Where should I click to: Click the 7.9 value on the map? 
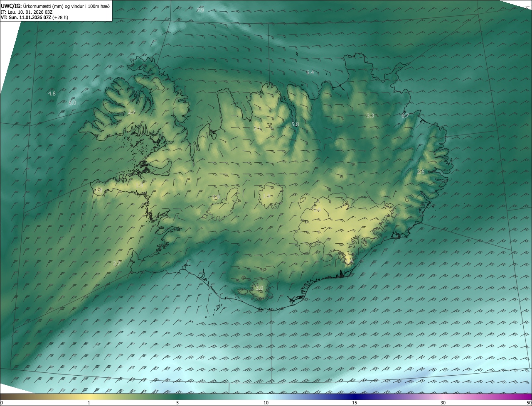pos(200,10)
